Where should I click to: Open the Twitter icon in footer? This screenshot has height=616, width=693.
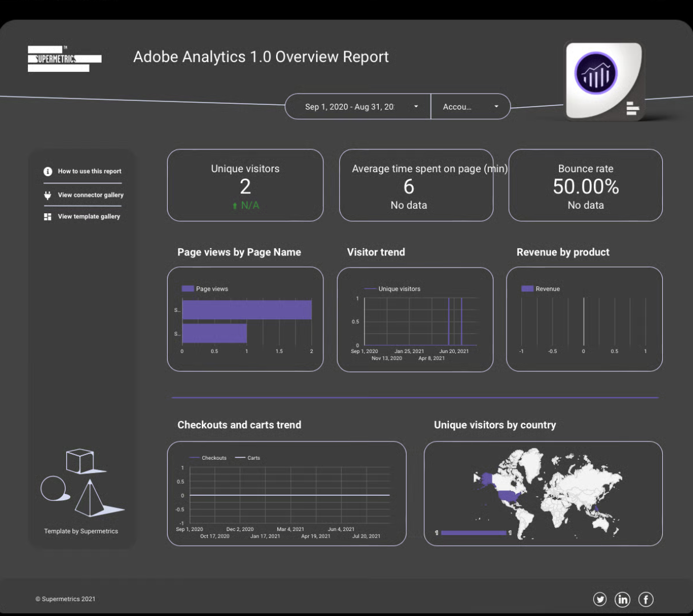599,599
